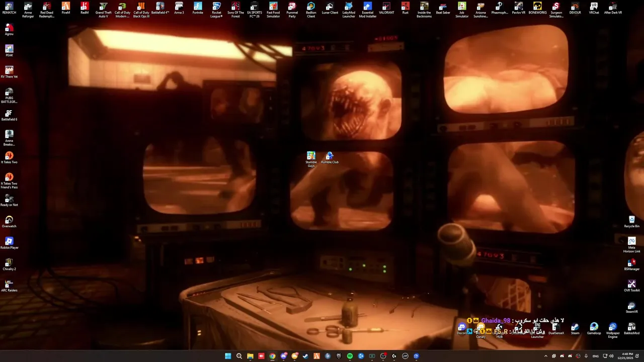Select the Ready or Not icon

click(x=9, y=201)
